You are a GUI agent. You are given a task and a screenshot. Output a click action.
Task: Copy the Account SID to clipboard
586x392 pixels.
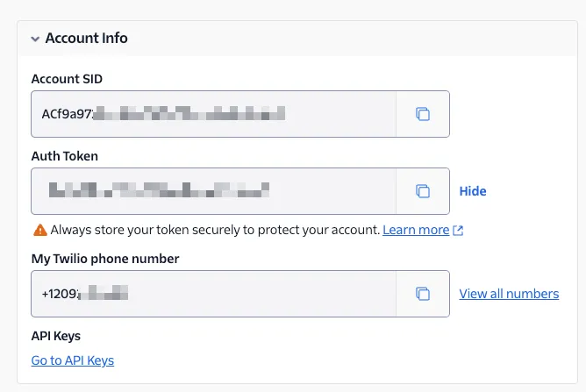[x=423, y=114]
